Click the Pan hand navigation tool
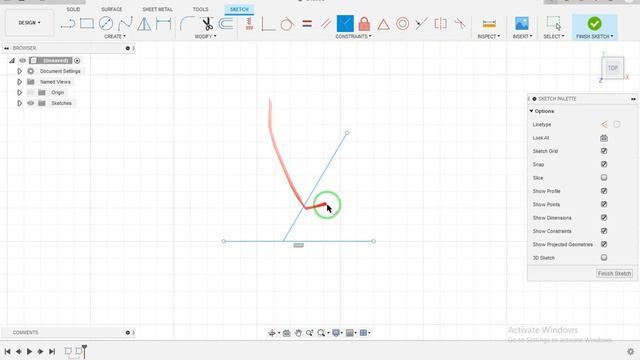This screenshot has width=640, height=360. (298, 333)
